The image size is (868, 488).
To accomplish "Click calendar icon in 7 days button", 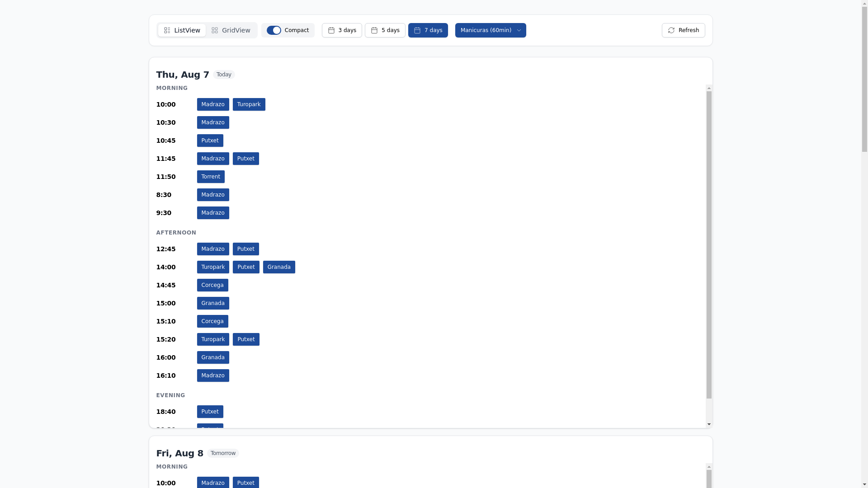I will point(417,30).
